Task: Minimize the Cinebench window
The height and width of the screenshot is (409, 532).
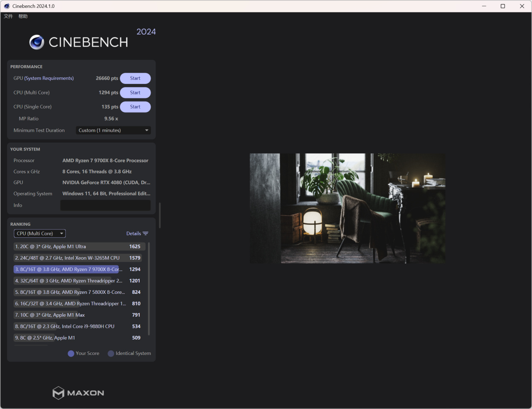Action: tap(484, 6)
